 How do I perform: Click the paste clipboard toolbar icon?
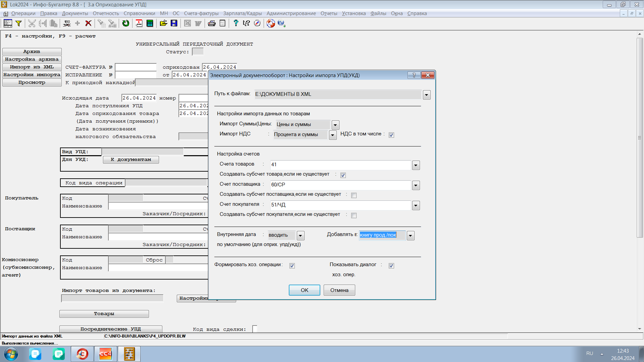(53, 23)
